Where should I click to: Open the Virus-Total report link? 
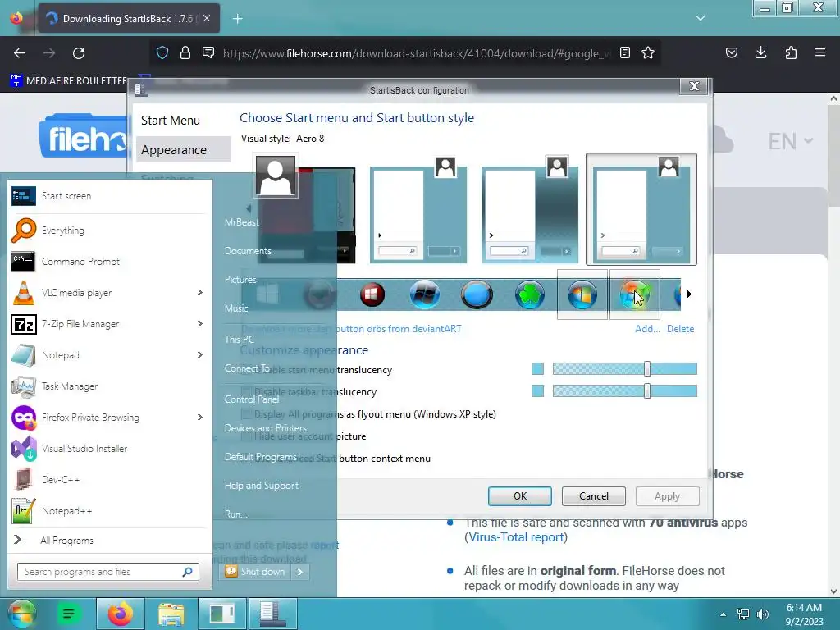click(x=517, y=537)
